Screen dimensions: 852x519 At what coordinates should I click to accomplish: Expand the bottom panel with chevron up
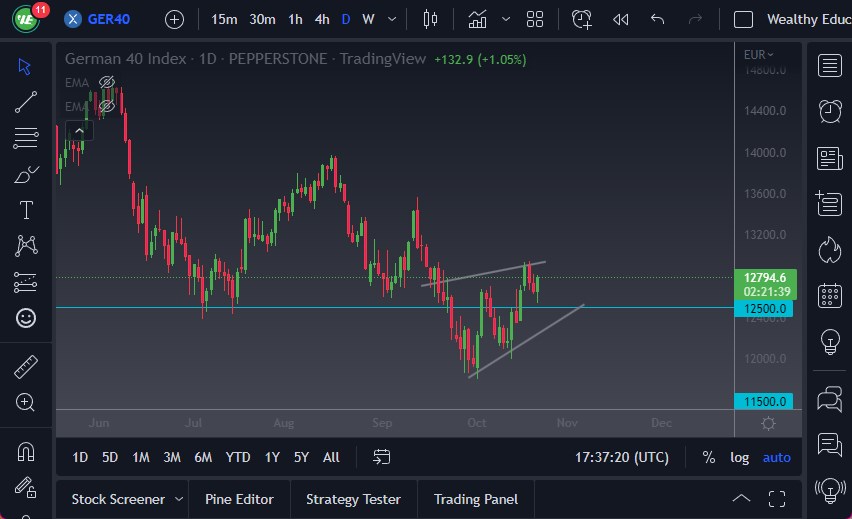click(741, 498)
